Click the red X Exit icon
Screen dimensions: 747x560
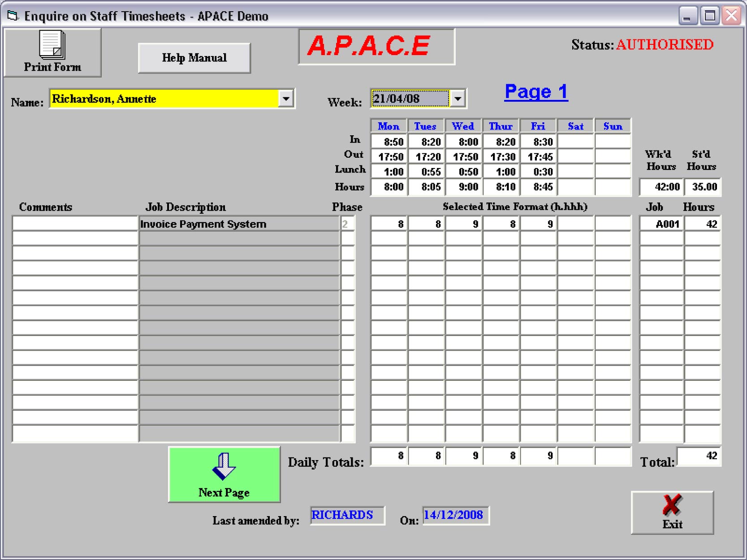pos(672,505)
